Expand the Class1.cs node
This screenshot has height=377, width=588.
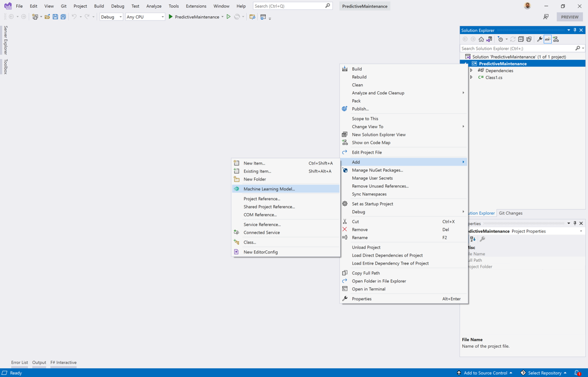tap(471, 77)
